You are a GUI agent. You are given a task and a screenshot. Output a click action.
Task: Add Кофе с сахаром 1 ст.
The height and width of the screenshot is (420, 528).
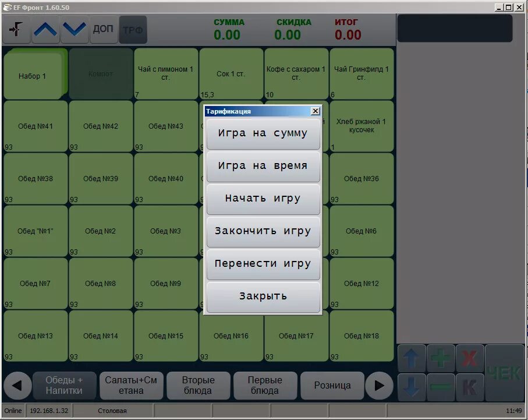(x=296, y=74)
